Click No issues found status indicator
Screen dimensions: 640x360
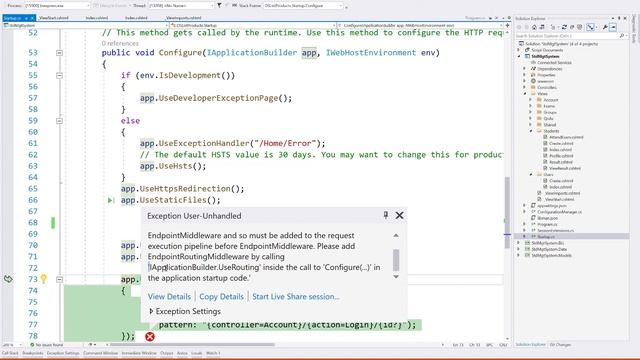coord(47,345)
